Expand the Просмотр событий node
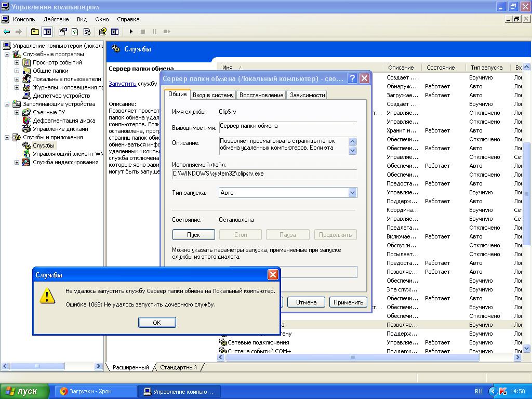 click(x=17, y=62)
